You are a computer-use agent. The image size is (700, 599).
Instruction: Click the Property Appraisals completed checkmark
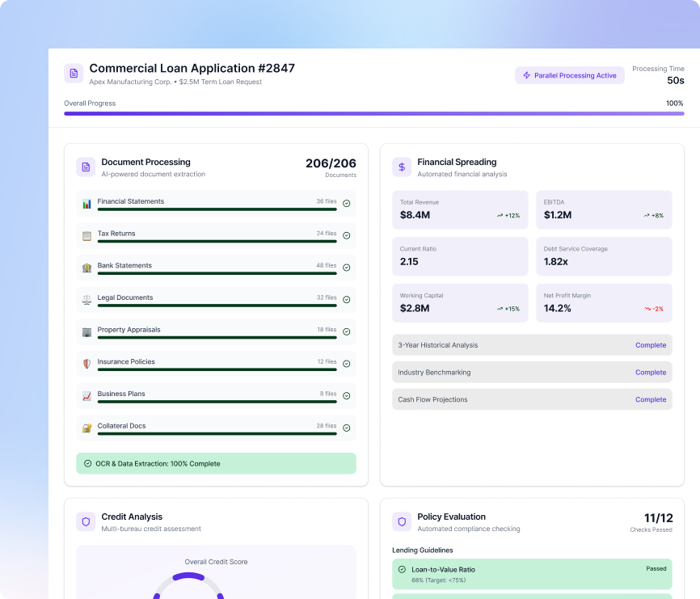pos(347,332)
